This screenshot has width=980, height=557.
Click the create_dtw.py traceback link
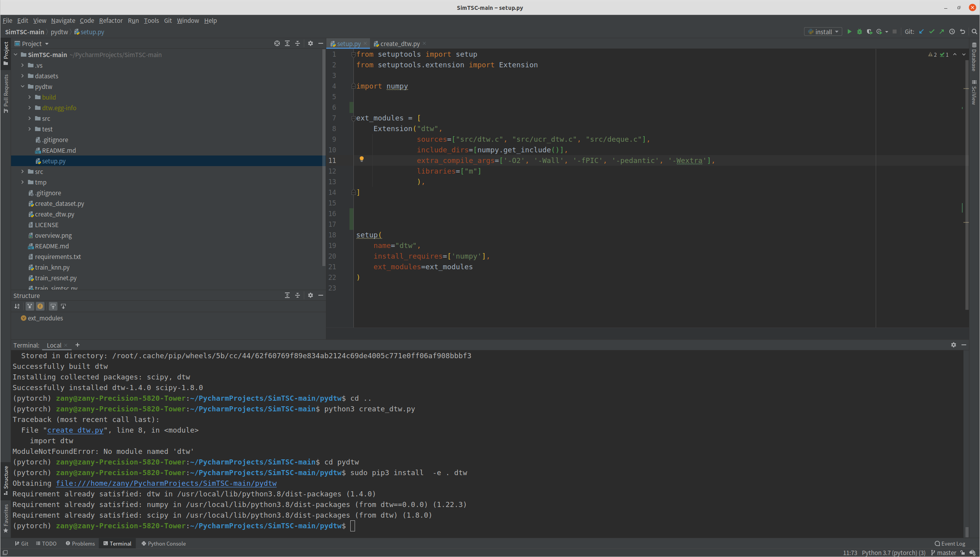tap(75, 430)
